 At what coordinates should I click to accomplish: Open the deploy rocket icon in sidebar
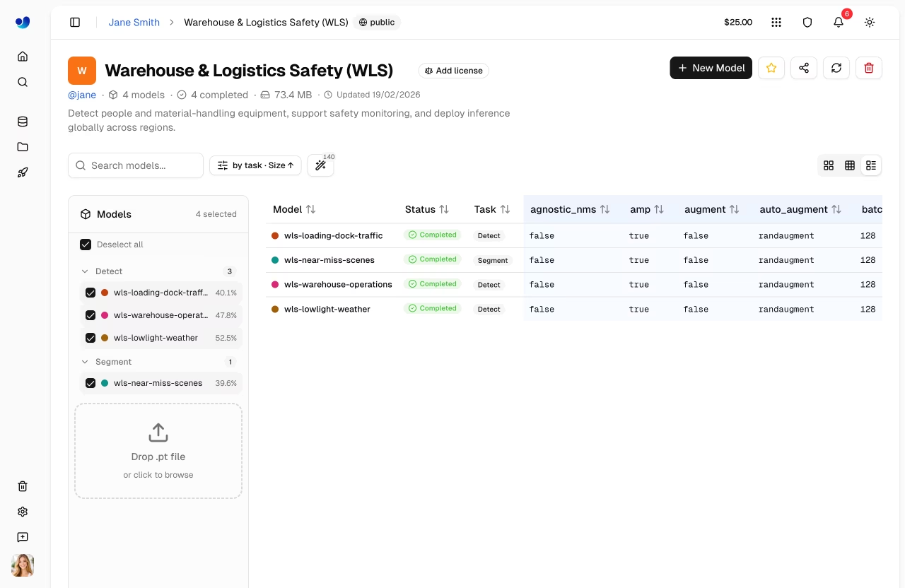[23, 172]
